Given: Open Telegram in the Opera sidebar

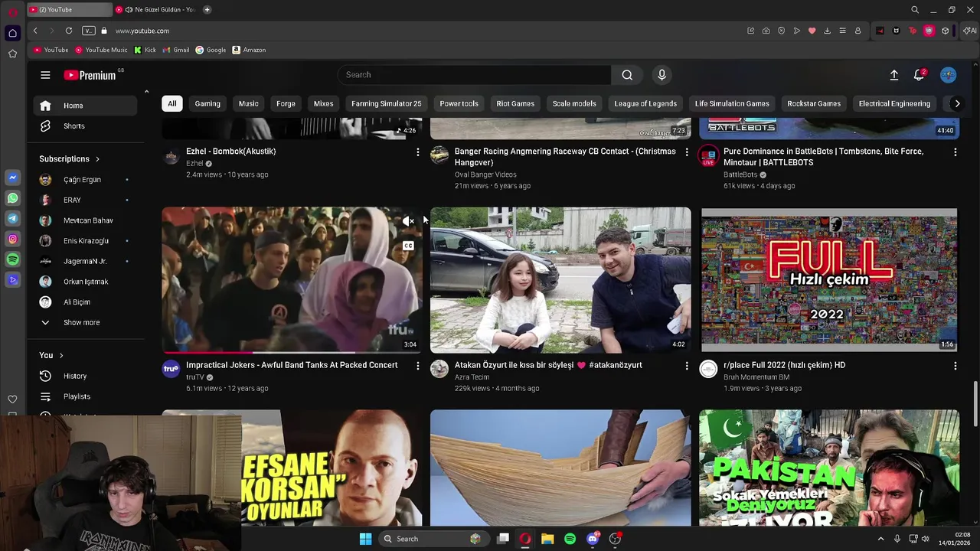Looking at the screenshot, I should [x=12, y=219].
